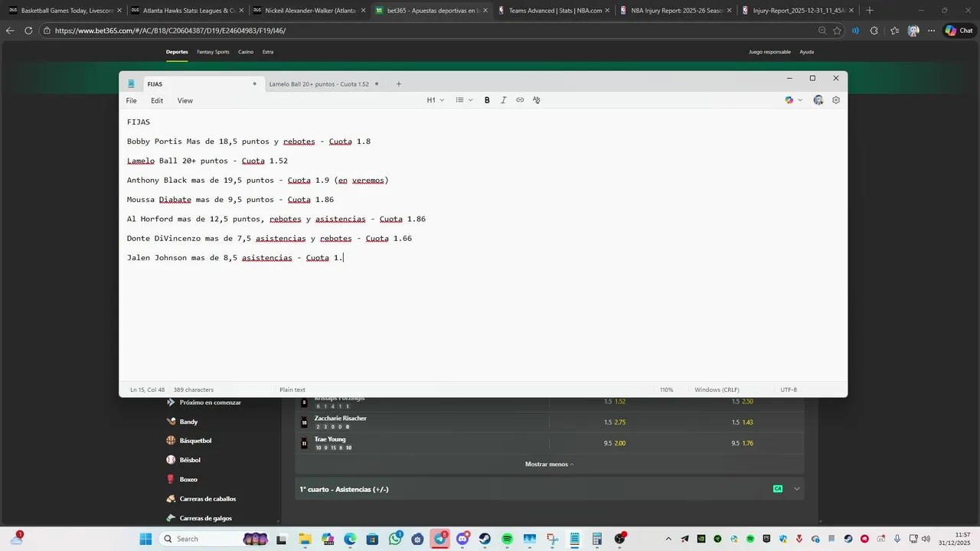Go back in the browser
Viewport: 980px width, 551px height.
pyautogui.click(x=10, y=31)
